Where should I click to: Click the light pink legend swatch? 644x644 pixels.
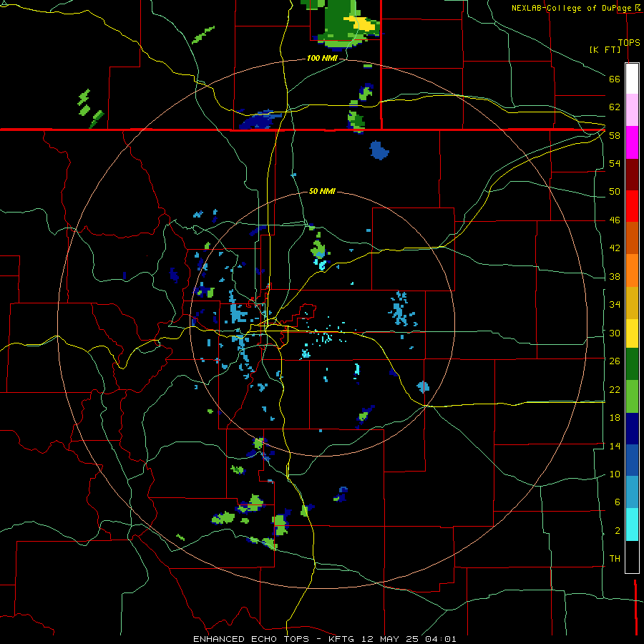click(x=632, y=109)
